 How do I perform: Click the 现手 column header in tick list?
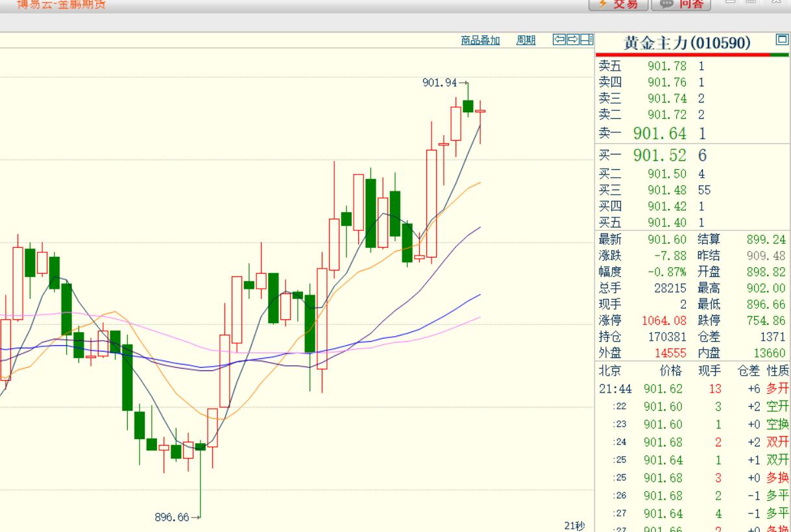709,371
